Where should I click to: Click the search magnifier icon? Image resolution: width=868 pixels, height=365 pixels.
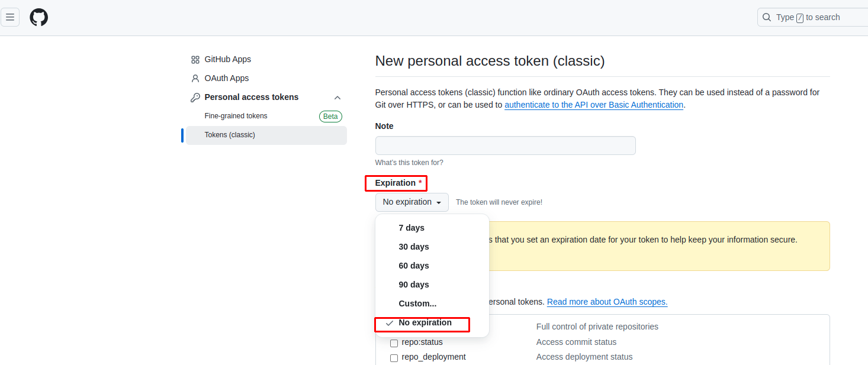(x=767, y=17)
